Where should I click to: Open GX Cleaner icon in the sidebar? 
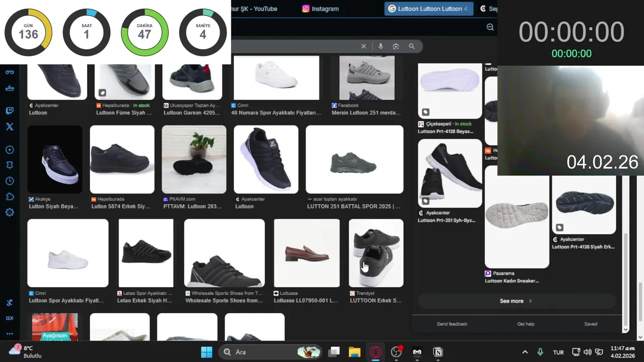coord(10,88)
